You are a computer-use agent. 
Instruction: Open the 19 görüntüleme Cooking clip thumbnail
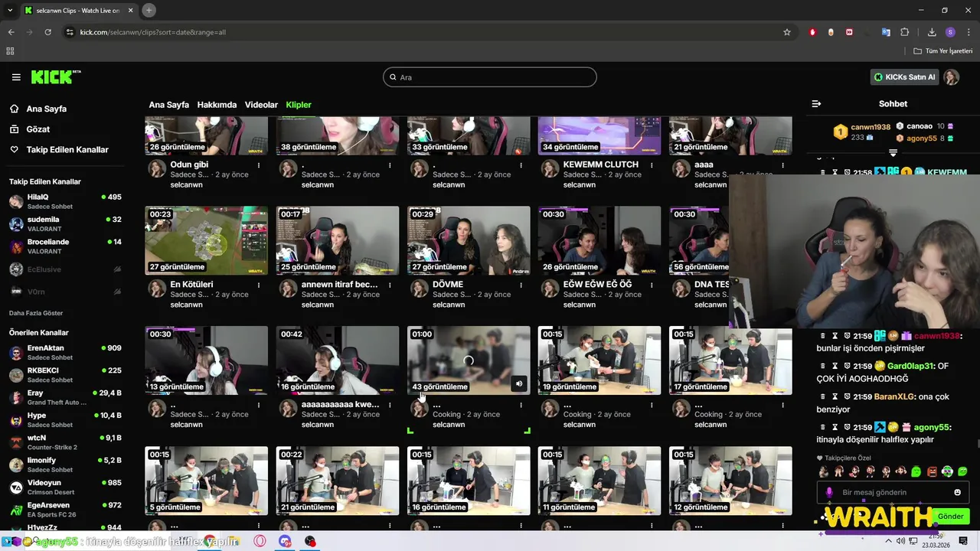(599, 360)
